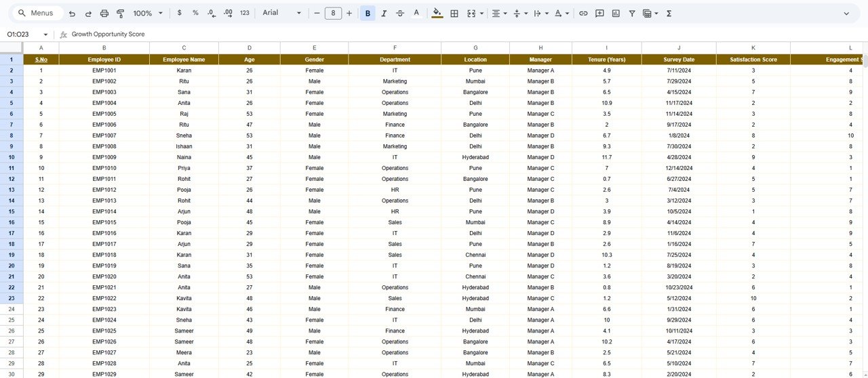Select survey date cell 12/14/2024

(679, 168)
